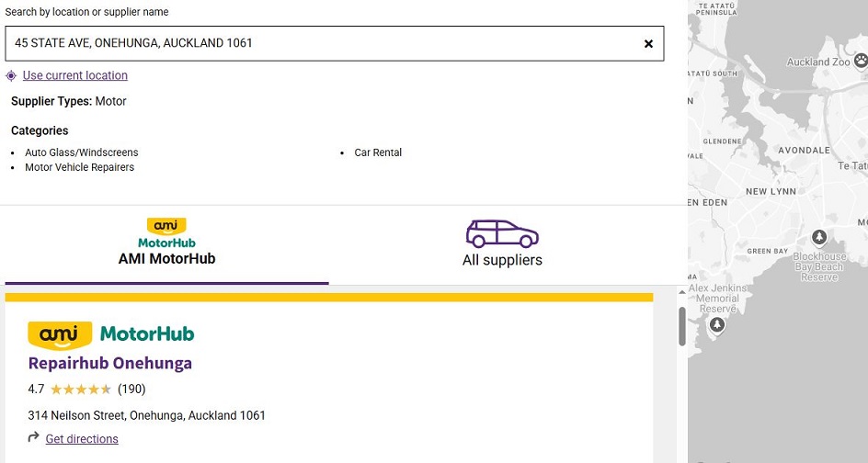Click the current location crosshair icon
The height and width of the screenshot is (463, 868).
tap(11, 75)
